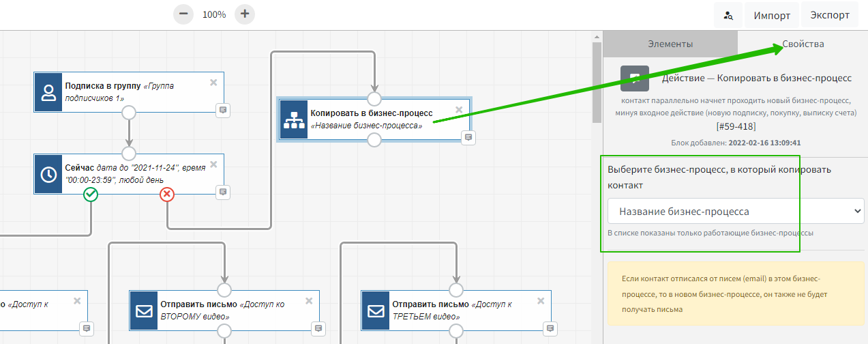Select envelope icon of ВТОРОМУ видео letter

click(144, 311)
